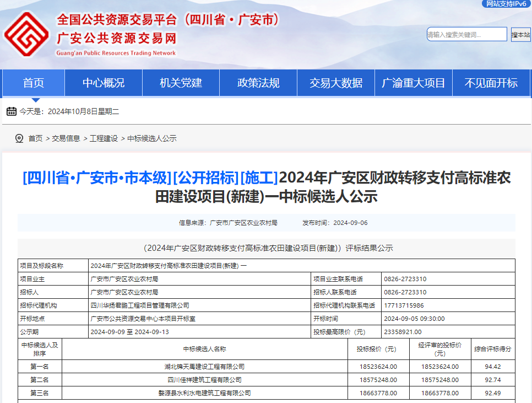Click the location pin breadcrumb icon
The width and height of the screenshot is (532, 403).
pos(19,138)
